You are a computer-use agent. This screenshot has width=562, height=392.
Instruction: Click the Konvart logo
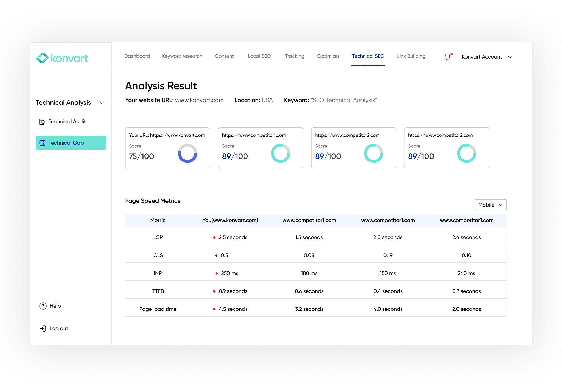[x=62, y=58]
